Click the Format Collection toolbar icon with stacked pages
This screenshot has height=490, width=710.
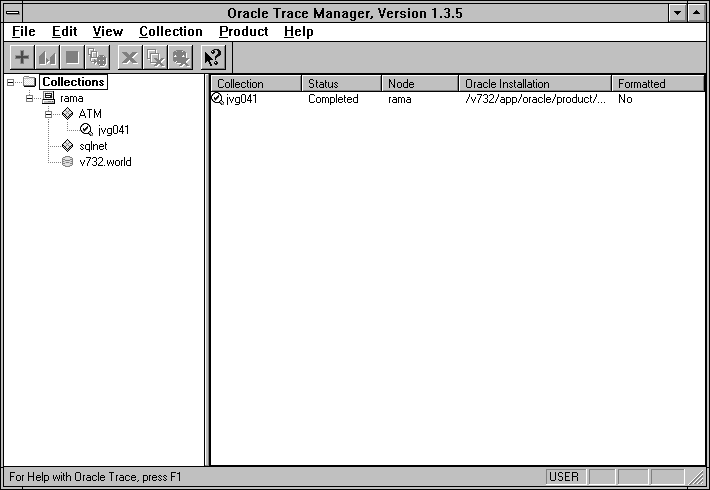click(x=97, y=58)
